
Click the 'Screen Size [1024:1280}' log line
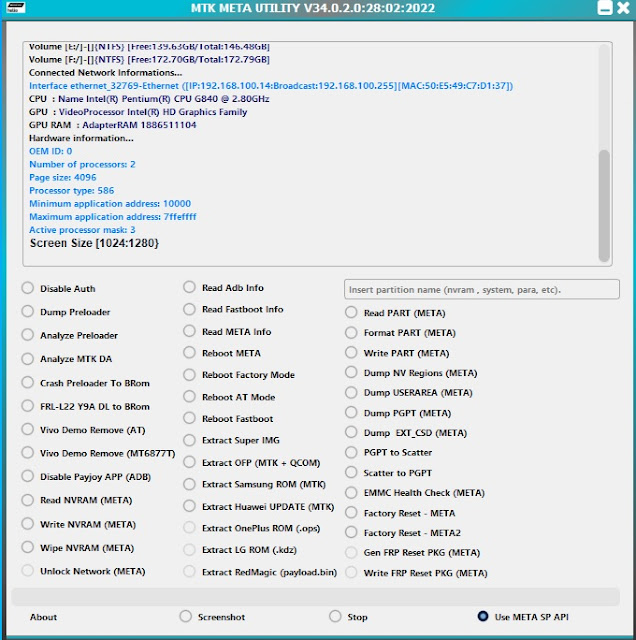click(x=94, y=243)
